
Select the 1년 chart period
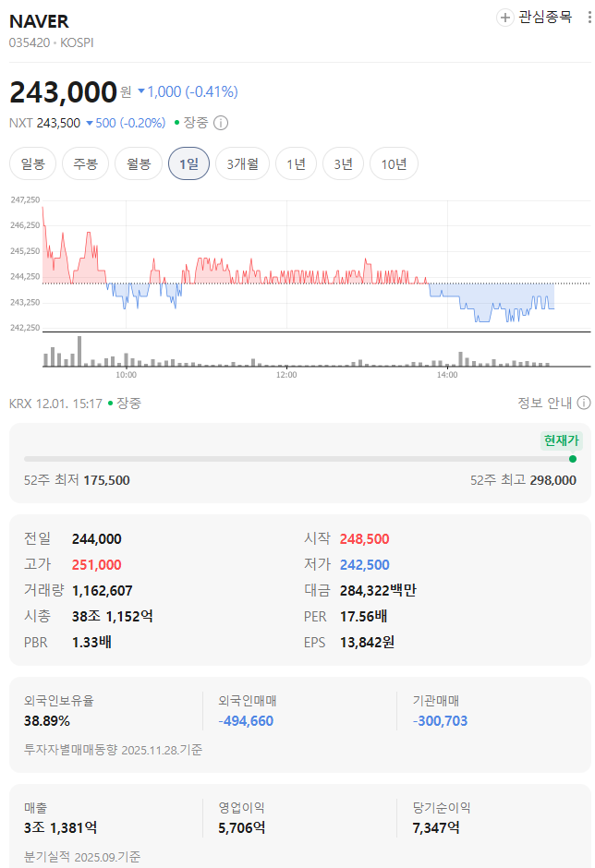296,163
